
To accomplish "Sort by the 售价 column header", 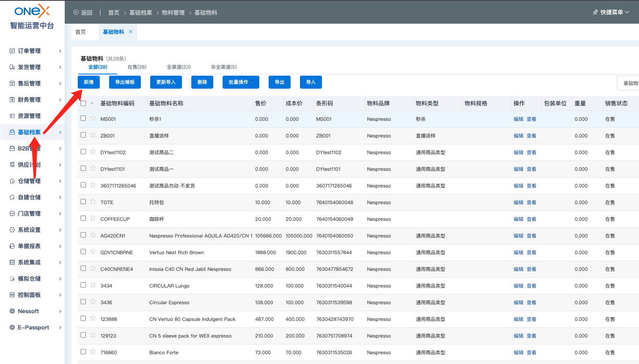I will (x=260, y=103).
